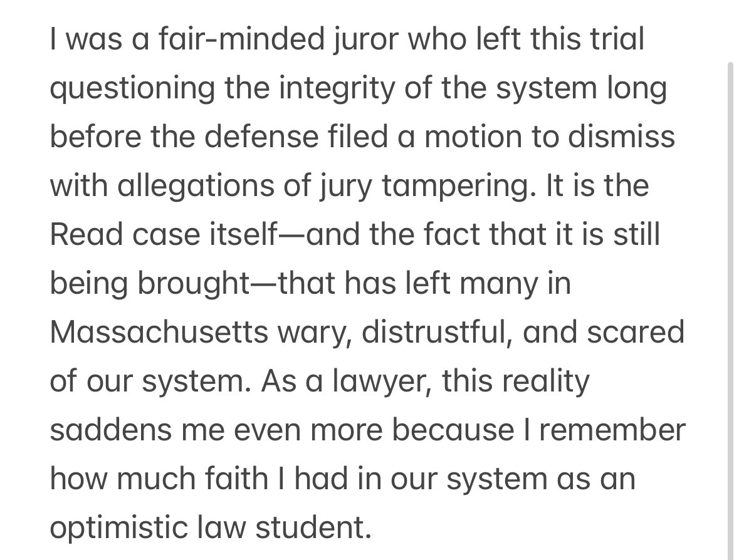
Task: Click the word "brought" before the dash
Action: click(193, 284)
